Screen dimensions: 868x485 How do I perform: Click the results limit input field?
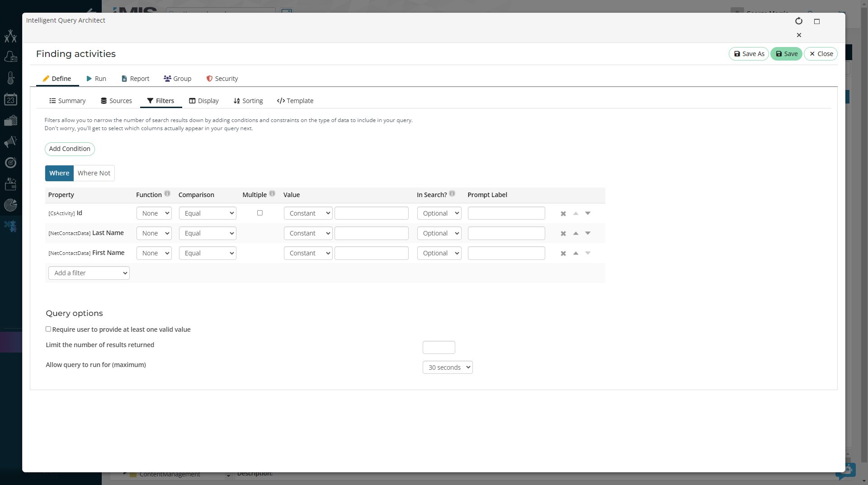point(439,347)
